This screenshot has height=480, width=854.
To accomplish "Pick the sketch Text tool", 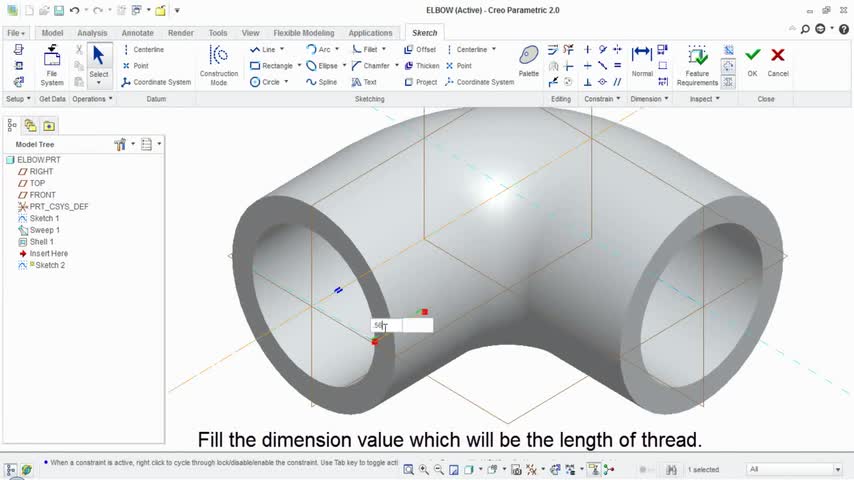I will tap(364, 82).
